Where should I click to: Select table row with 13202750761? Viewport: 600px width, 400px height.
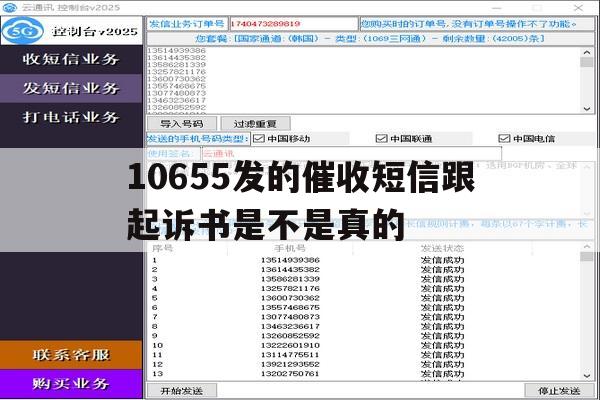tap(364, 374)
